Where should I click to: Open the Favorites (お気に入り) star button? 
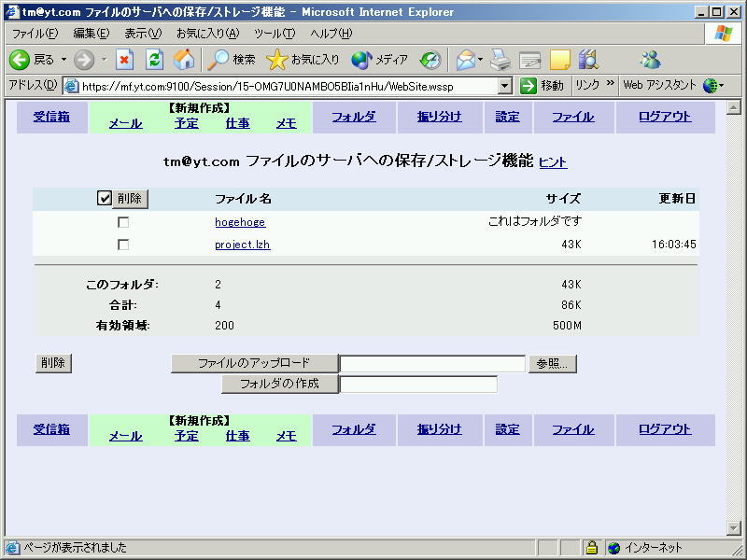(303, 60)
